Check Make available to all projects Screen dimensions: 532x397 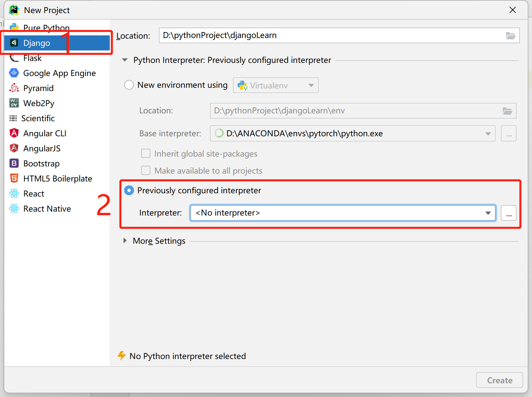[145, 170]
